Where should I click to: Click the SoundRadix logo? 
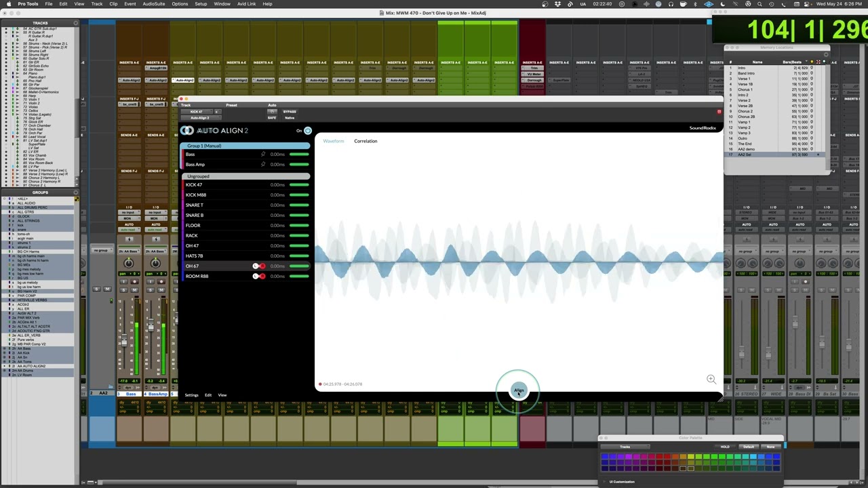click(x=703, y=127)
